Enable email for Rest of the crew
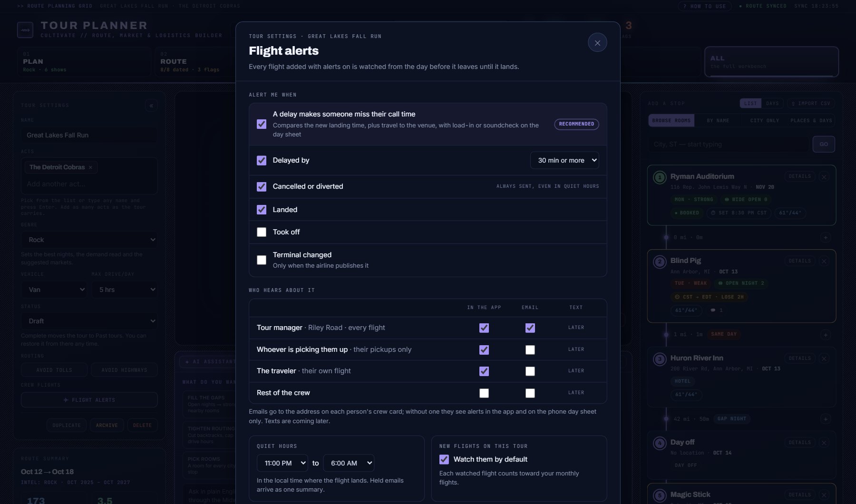 click(x=530, y=393)
